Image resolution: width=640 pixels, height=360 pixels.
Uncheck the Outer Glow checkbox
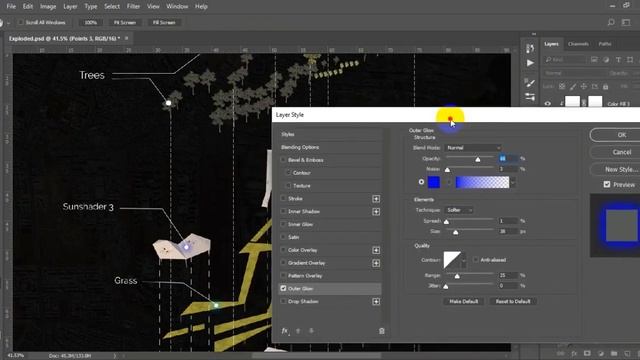(283, 289)
